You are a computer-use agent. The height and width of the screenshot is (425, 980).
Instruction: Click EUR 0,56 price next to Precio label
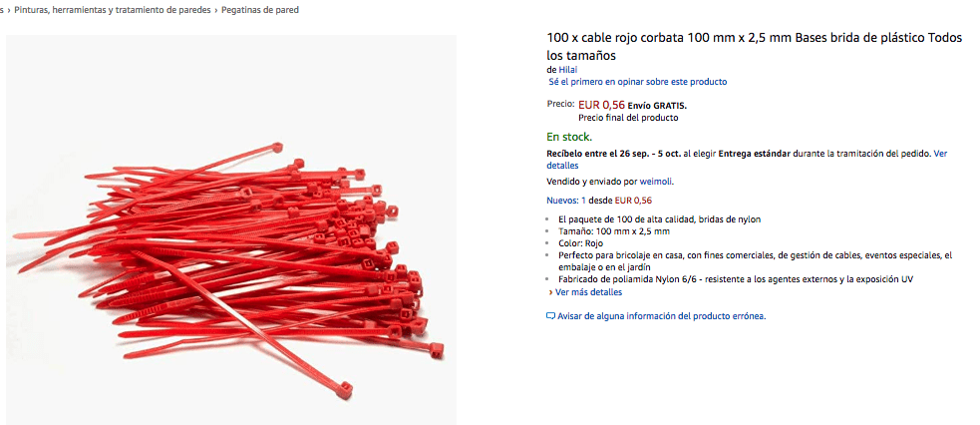pyautogui.click(x=601, y=105)
